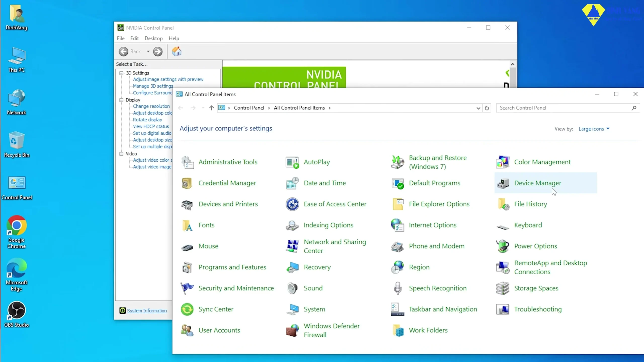644x362 pixels.
Task: Open Credential Manager icon
Action: (x=187, y=183)
